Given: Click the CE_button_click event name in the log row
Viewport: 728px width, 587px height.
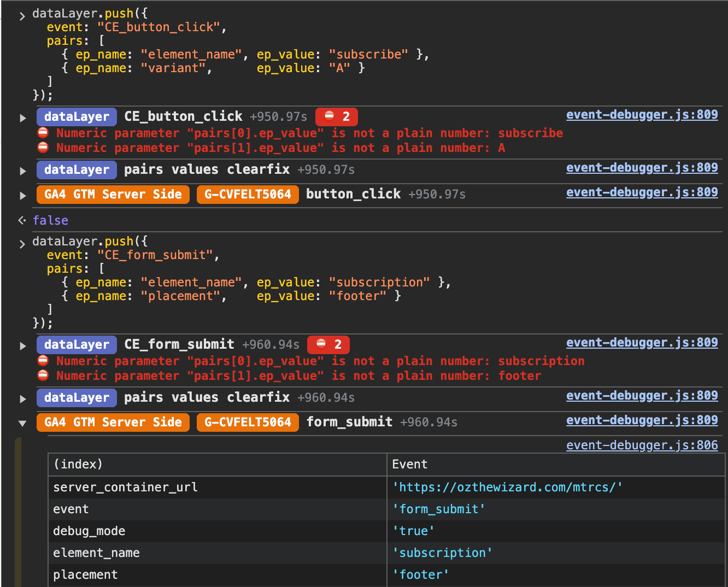Looking at the screenshot, I should tap(183, 116).
